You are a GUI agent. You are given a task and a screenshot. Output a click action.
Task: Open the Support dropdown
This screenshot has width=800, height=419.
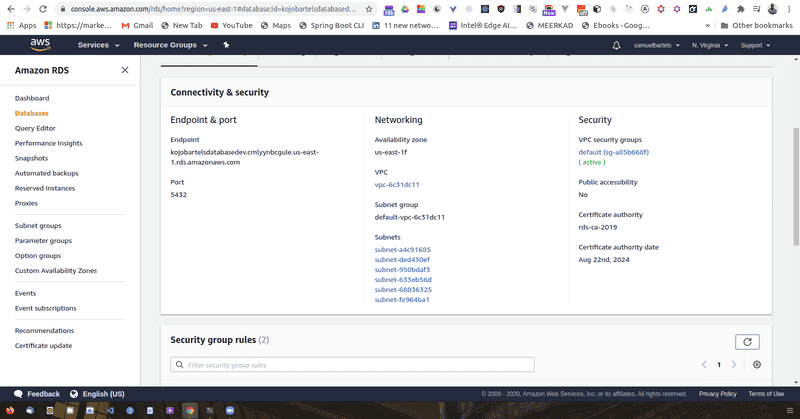point(755,45)
